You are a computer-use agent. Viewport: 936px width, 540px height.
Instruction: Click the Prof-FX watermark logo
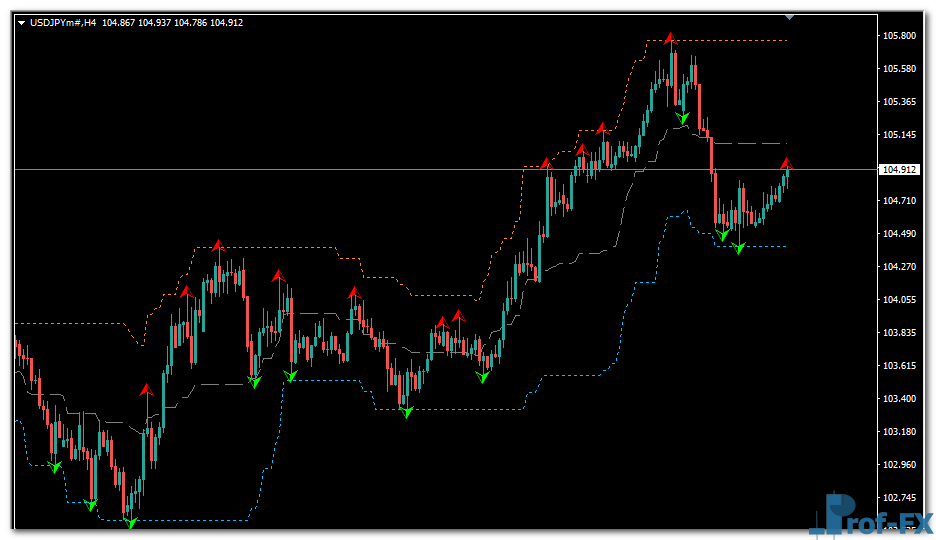pyautogui.click(x=870, y=515)
